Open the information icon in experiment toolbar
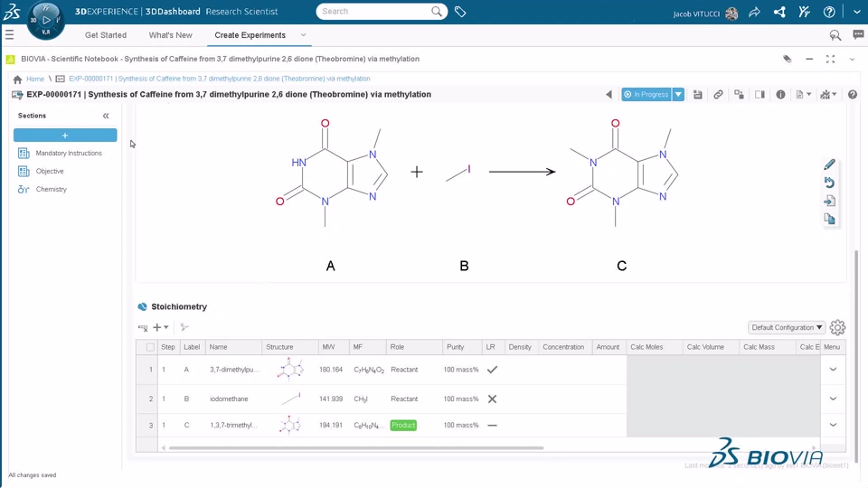Viewport: 868px width, 488px height. [x=780, y=95]
